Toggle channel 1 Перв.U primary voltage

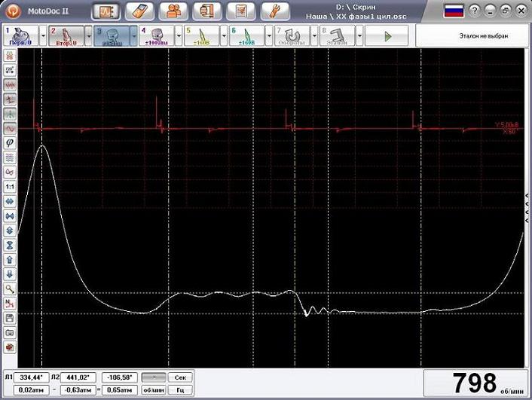(x=20, y=35)
